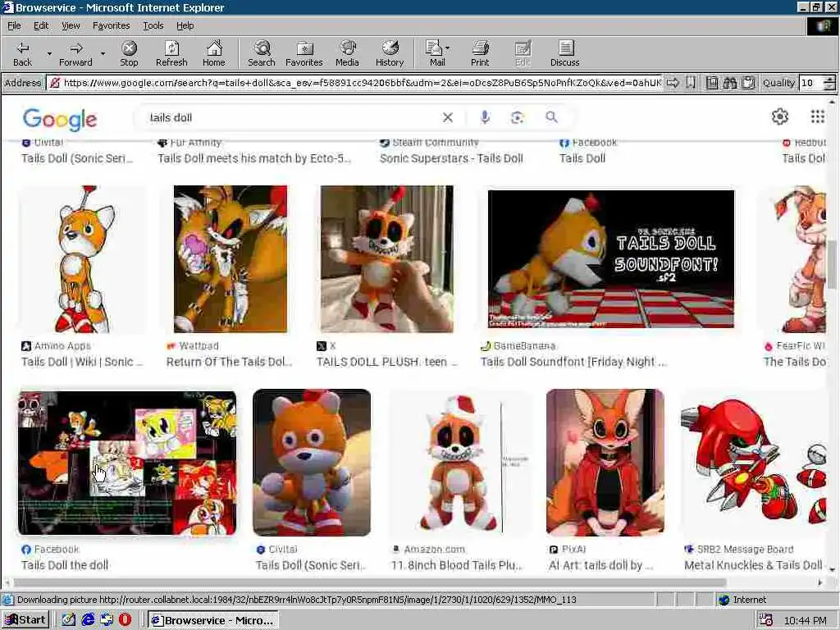This screenshot has height=630, width=840.
Task: Click 'Return Of The Tails Dol..' title
Action: click(229, 362)
